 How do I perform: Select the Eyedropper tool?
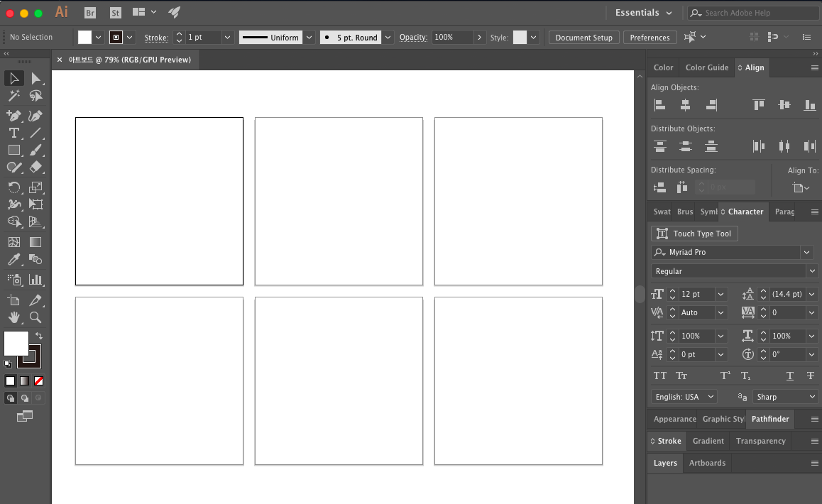pyautogui.click(x=14, y=260)
